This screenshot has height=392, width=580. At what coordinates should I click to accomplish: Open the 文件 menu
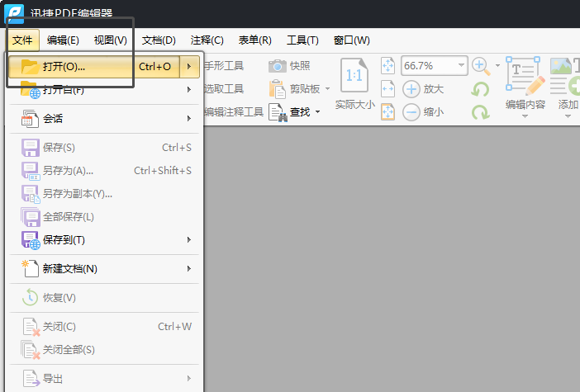point(22,40)
